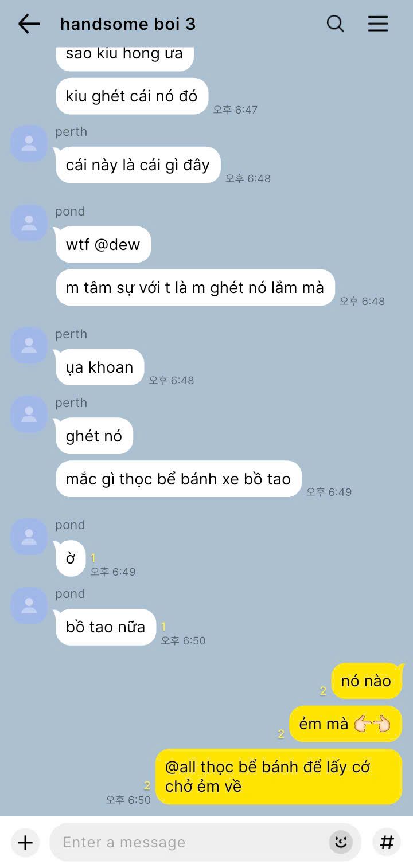Select yellow bubble 'nó nào'
Viewport: 413px width, 868px height.
pos(367,681)
